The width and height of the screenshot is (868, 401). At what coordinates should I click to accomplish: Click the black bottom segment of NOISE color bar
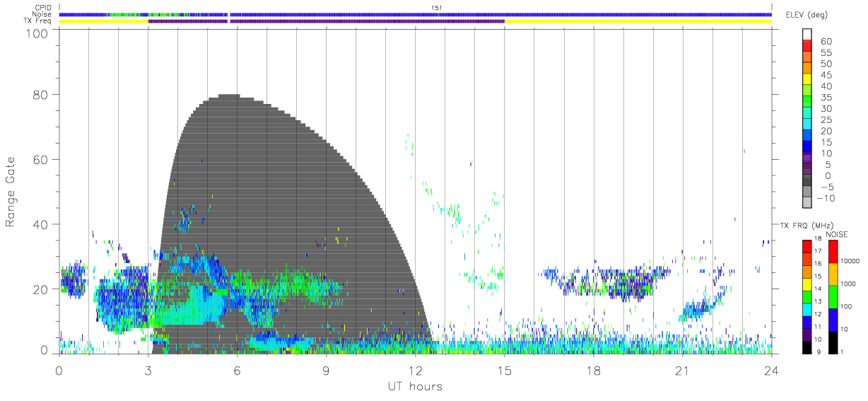point(833,341)
